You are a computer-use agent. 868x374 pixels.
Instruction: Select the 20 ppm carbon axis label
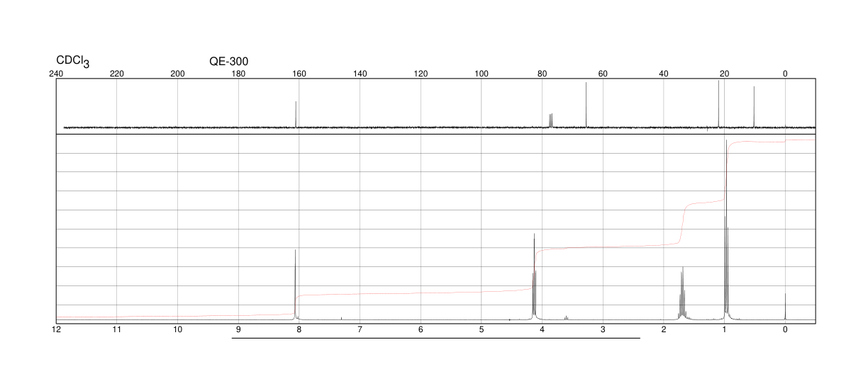tap(724, 74)
